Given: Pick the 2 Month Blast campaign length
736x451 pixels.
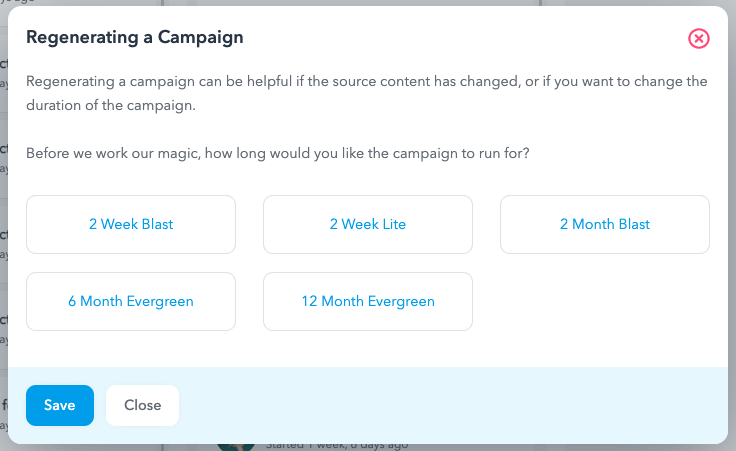Looking at the screenshot, I should point(605,224).
